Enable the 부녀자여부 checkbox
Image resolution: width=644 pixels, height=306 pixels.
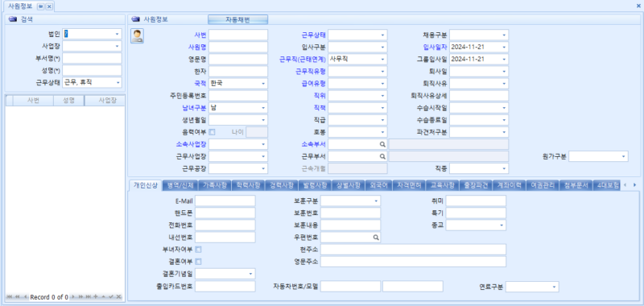(x=198, y=250)
